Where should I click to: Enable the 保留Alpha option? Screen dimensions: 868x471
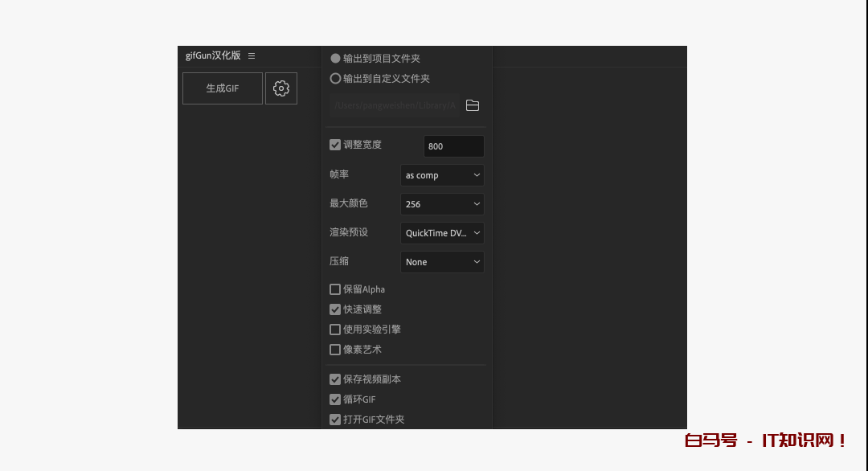pyautogui.click(x=334, y=289)
